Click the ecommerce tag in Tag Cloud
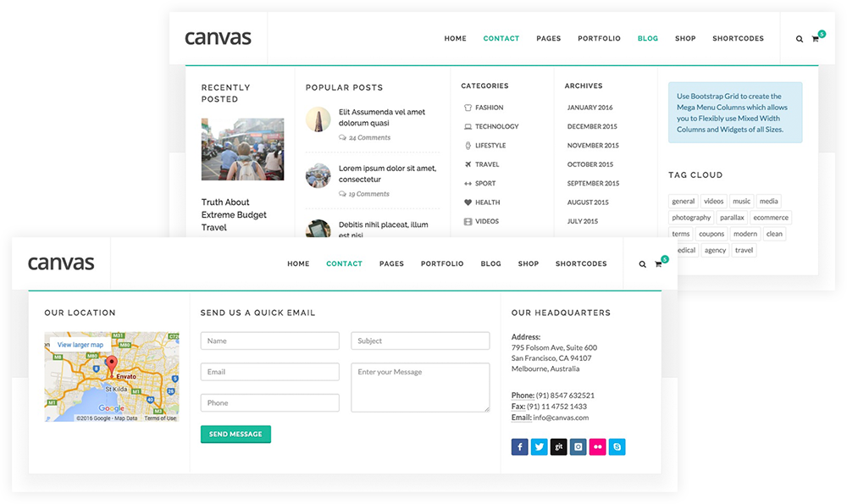The image size is (847, 504). (x=771, y=218)
